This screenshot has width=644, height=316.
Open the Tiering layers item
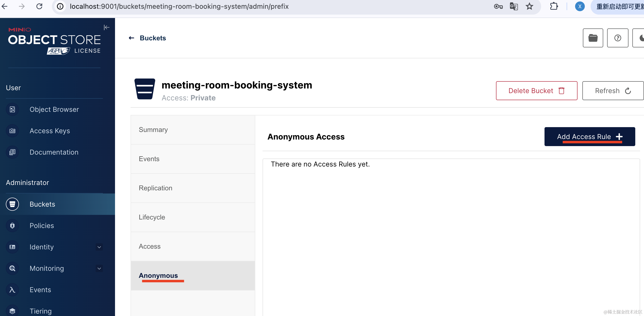coord(41,311)
